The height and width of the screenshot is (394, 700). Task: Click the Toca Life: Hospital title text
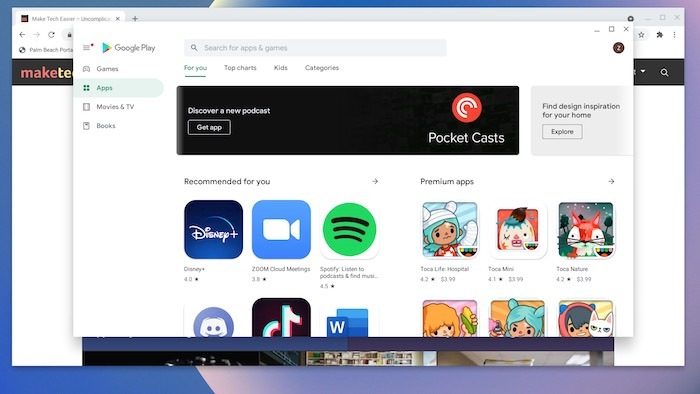445,269
